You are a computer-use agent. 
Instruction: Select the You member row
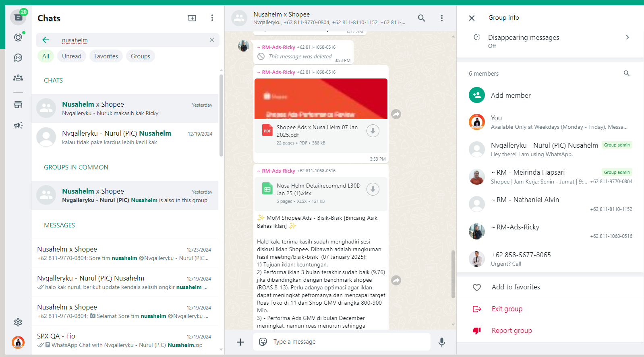coord(550,122)
